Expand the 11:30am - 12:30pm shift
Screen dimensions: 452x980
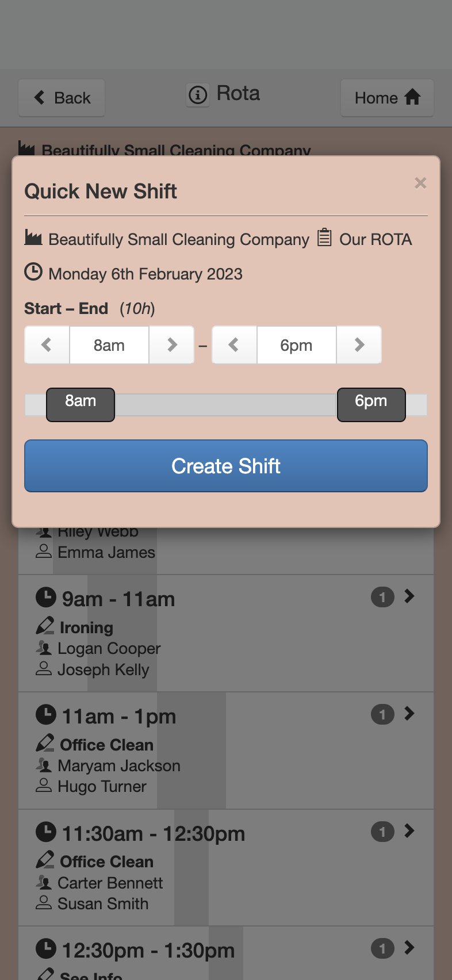tap(409, 831)
